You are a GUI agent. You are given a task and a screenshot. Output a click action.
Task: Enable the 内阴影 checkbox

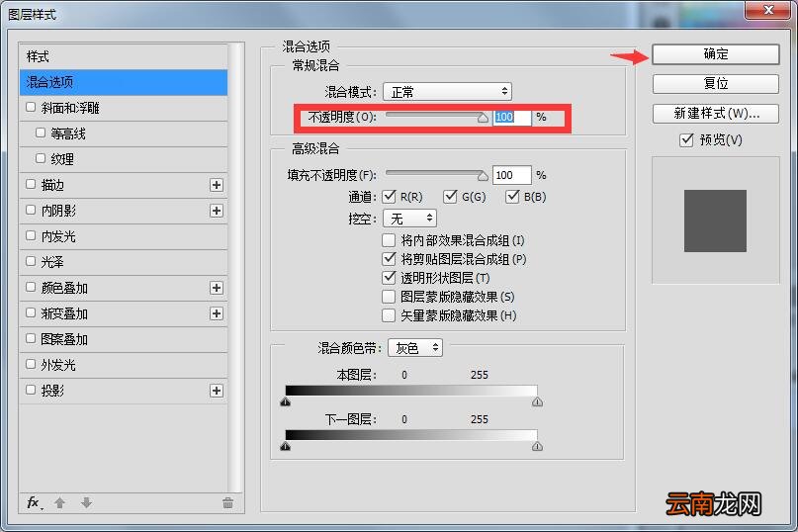[x=31, y=210]
